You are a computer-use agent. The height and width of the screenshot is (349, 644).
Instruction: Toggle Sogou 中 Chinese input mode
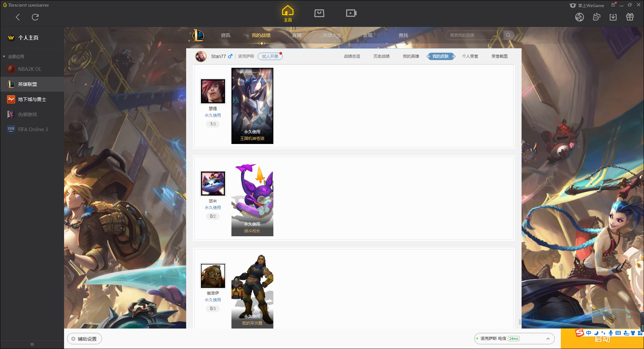coord(589,333)
